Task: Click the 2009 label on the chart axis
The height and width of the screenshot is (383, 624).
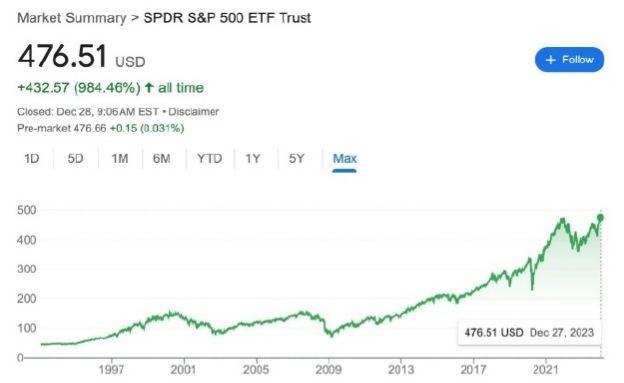Action: point(328,370)
